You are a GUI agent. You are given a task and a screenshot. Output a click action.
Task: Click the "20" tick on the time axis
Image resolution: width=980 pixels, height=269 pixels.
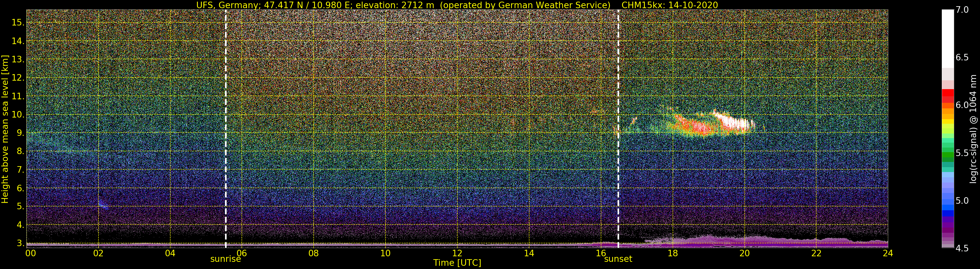(744, 253)
